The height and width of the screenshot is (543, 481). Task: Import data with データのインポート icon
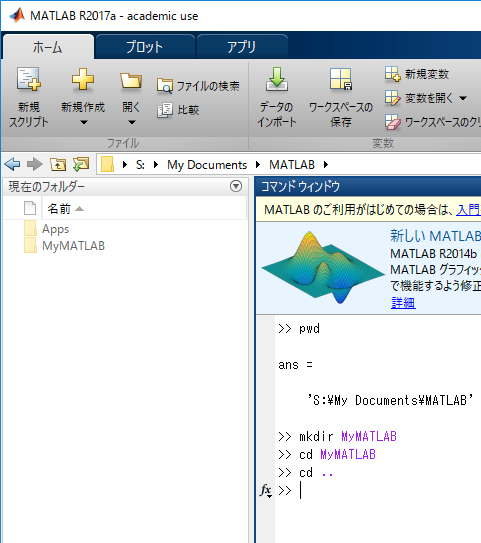[277, 79]
